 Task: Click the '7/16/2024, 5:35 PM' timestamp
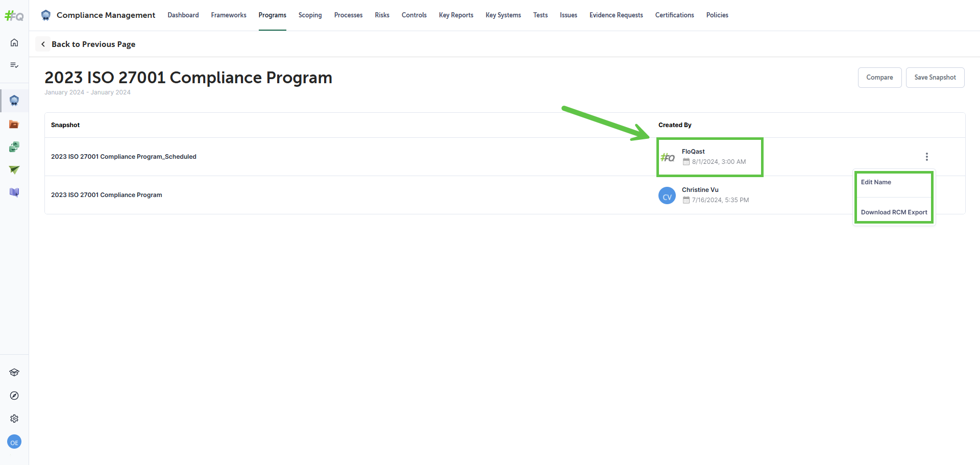tap(720, 200)
